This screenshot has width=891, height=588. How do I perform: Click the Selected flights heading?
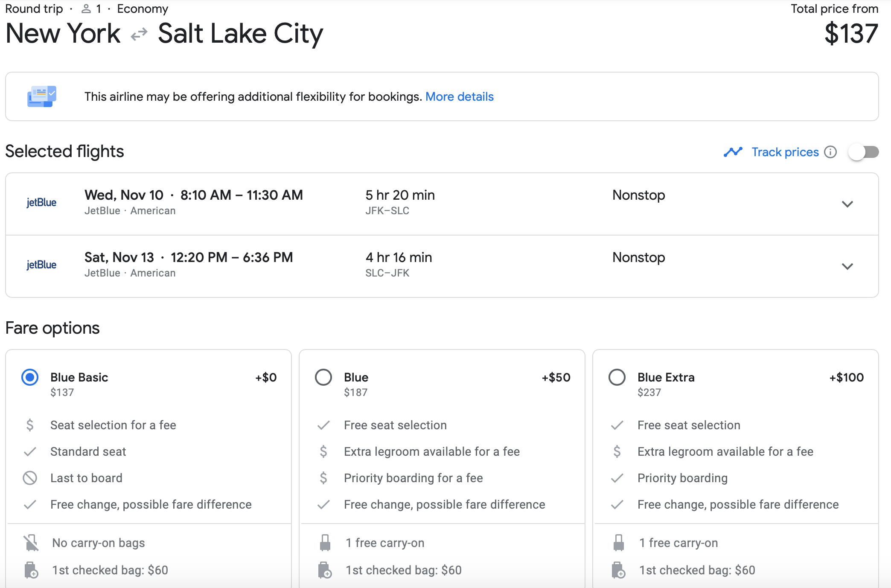tap(64, 151)
